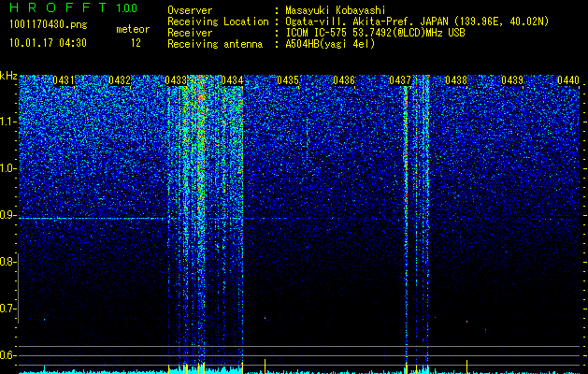Click the 0.6 frequency axis label
588x374 pixels.
coord(7,355)
